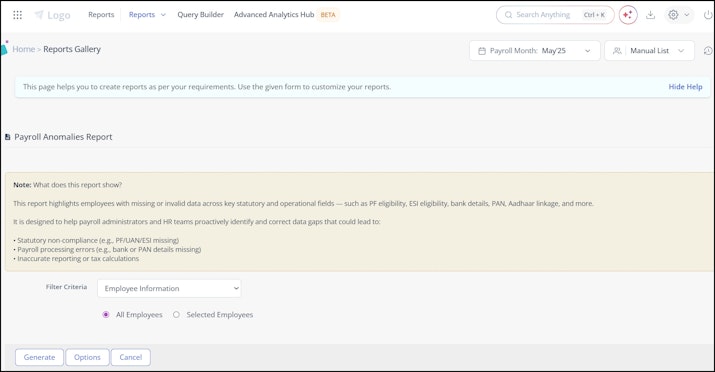
Task: Open Advanced Analytics Hub
Action: [274, 15]
